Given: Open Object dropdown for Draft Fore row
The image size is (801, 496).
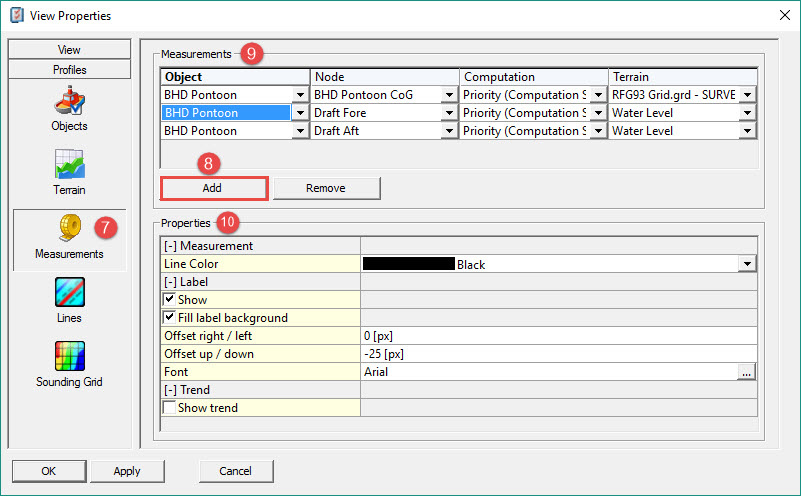Looking at the screenshot, I should tap(300, 113).
